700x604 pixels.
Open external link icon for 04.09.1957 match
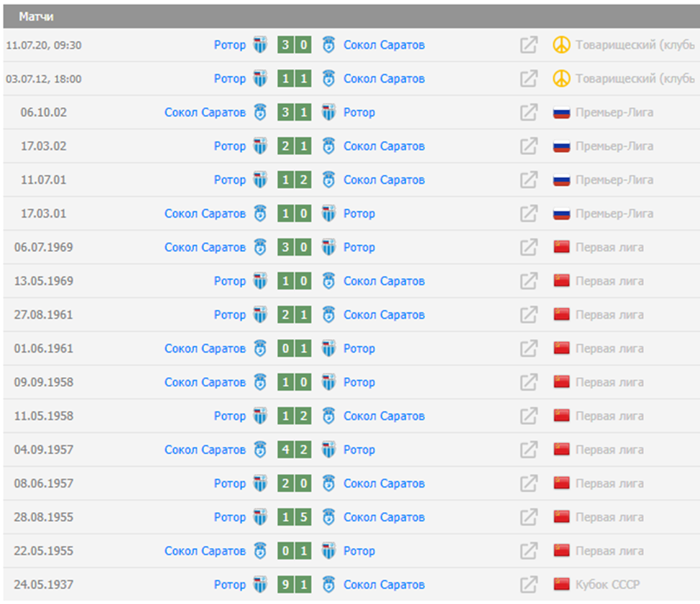(x=528, y=450)
